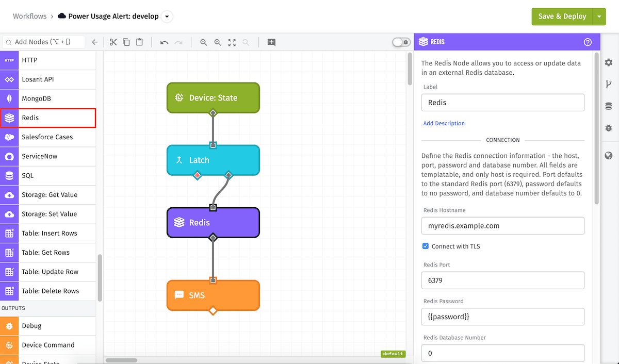Add a canvas note with the plus comment icon
This screenshot has height=364, width=619.
(271, 42)
